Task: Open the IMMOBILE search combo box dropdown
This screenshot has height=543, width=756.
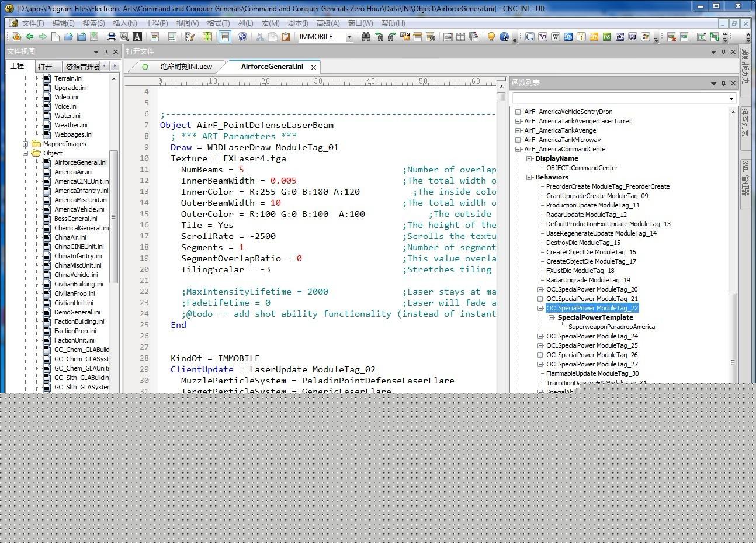Action: tap(349, 37)
